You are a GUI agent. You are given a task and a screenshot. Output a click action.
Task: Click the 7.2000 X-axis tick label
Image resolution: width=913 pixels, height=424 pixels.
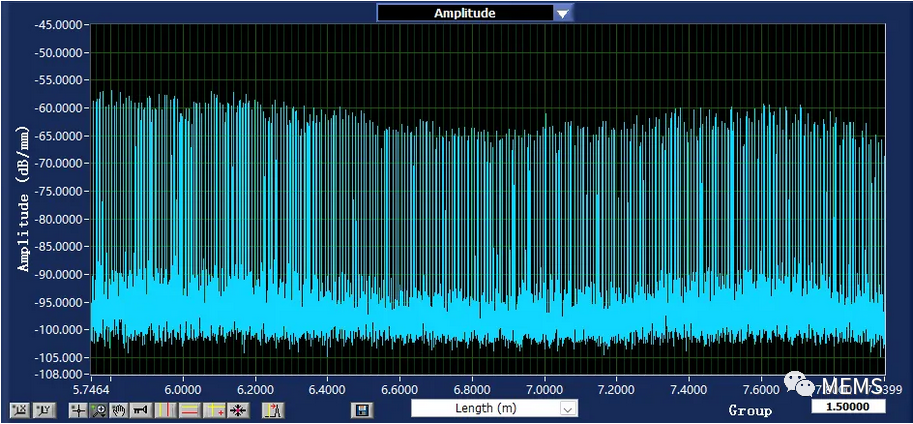(616, 388)
